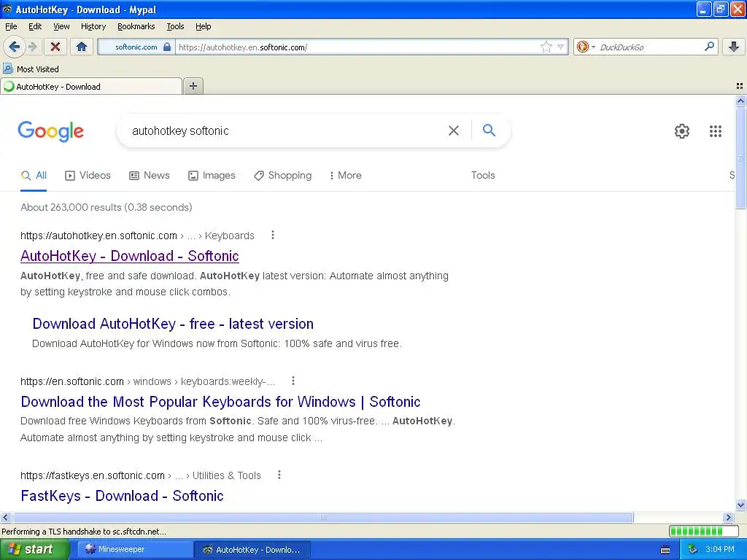The height and width of the screenshot is (560, 747).
Task: Switch to Minesweeper in the taskbar
Action: click(134, 550)
